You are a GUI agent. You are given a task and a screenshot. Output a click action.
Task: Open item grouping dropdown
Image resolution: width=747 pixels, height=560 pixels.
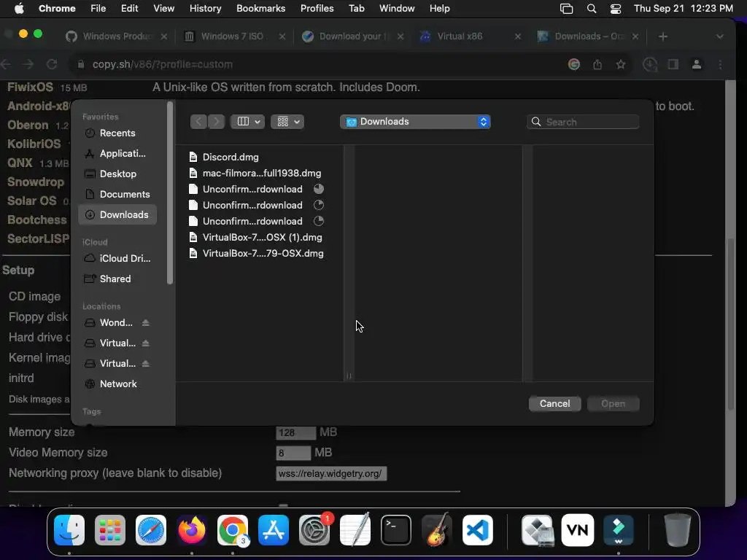(287, 122)
